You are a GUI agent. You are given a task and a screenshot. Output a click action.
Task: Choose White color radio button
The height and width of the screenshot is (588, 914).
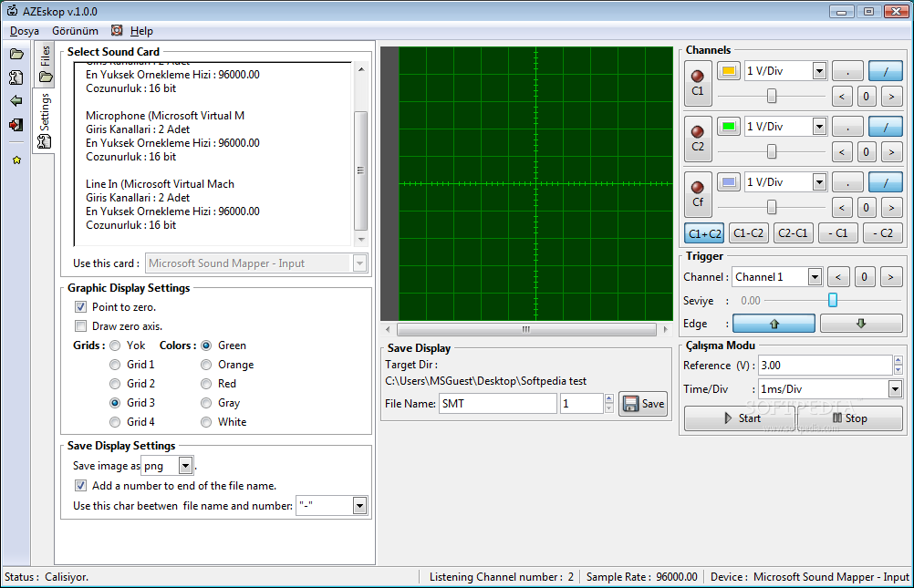point(206,422)
